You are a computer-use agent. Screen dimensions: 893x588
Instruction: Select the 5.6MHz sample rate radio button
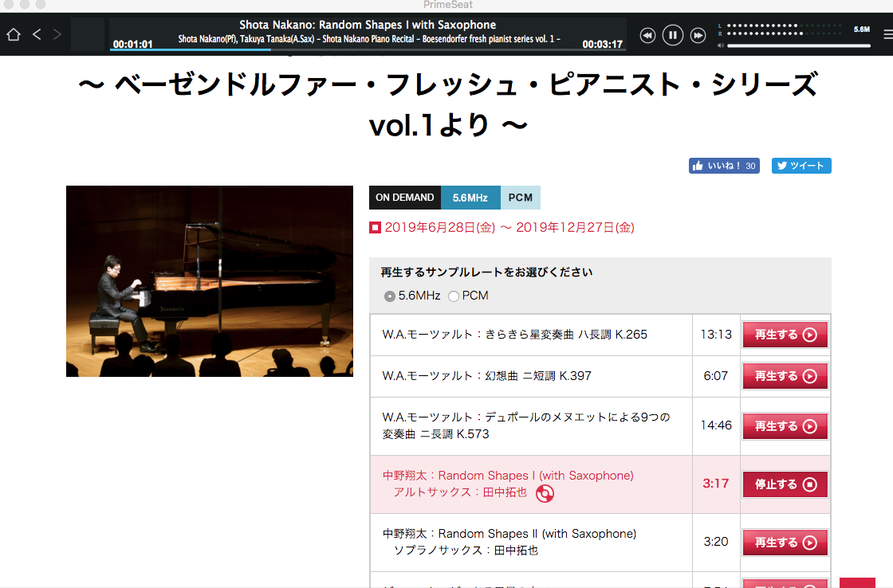click(x=390, y=296)
